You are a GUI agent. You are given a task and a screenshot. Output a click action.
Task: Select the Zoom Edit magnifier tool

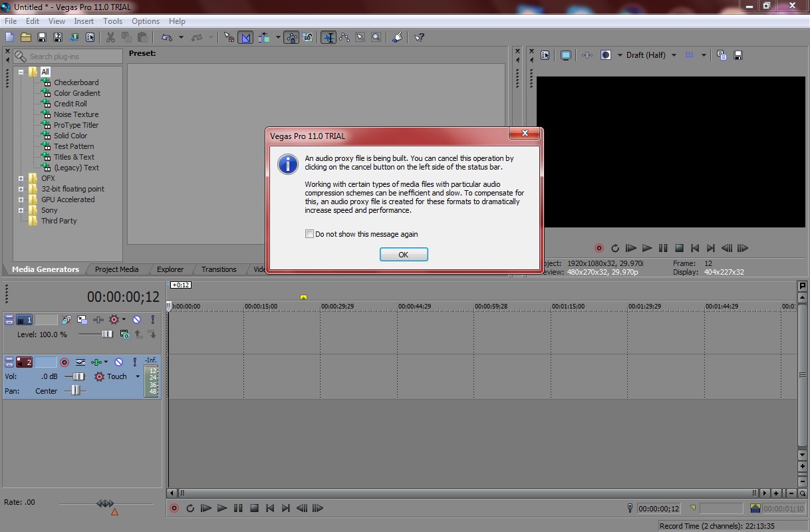[376, 37]
